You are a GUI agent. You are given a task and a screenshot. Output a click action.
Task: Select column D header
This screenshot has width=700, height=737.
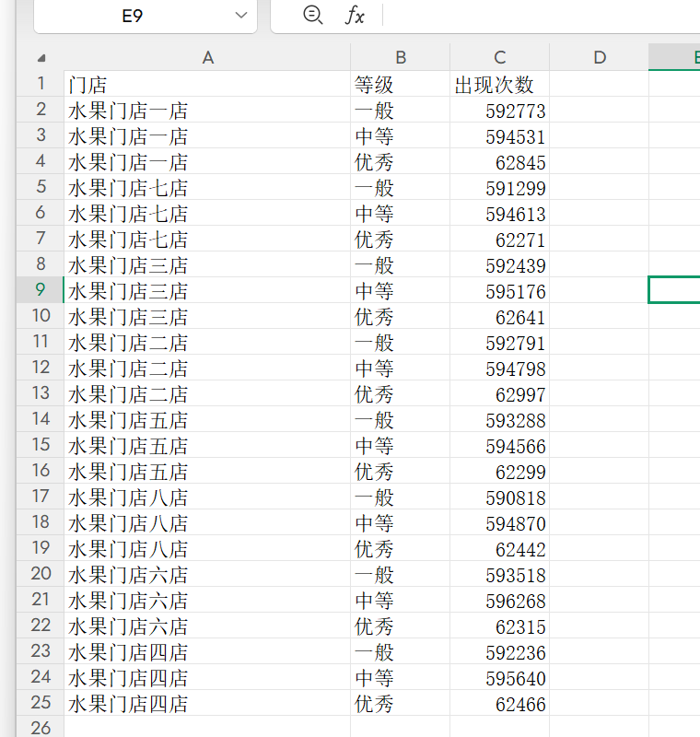[x=600, y=57]
